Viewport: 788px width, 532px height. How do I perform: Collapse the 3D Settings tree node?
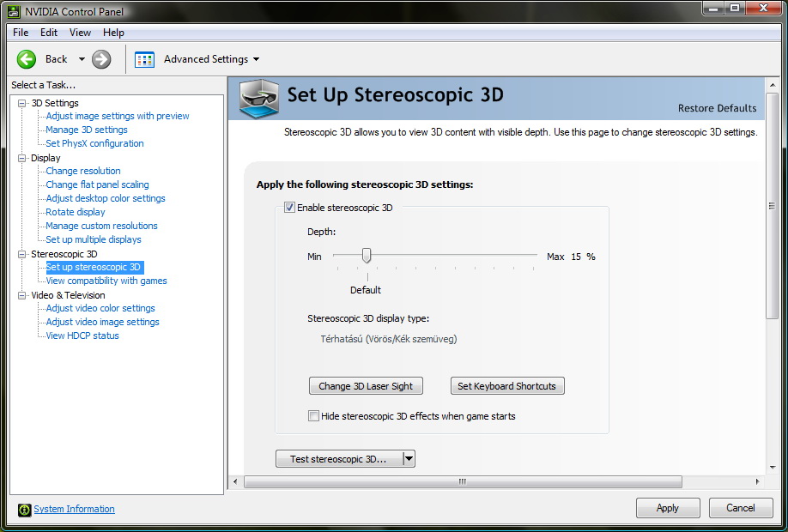coord(22,103)
